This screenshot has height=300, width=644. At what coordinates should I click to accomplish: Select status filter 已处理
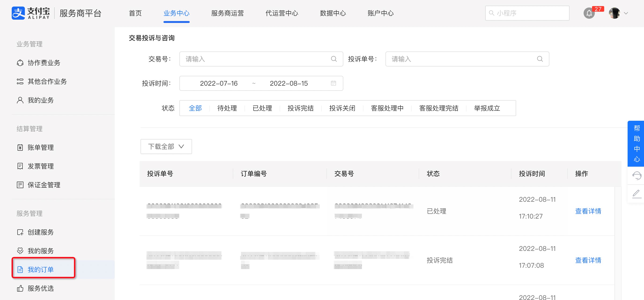pos(262,108)
